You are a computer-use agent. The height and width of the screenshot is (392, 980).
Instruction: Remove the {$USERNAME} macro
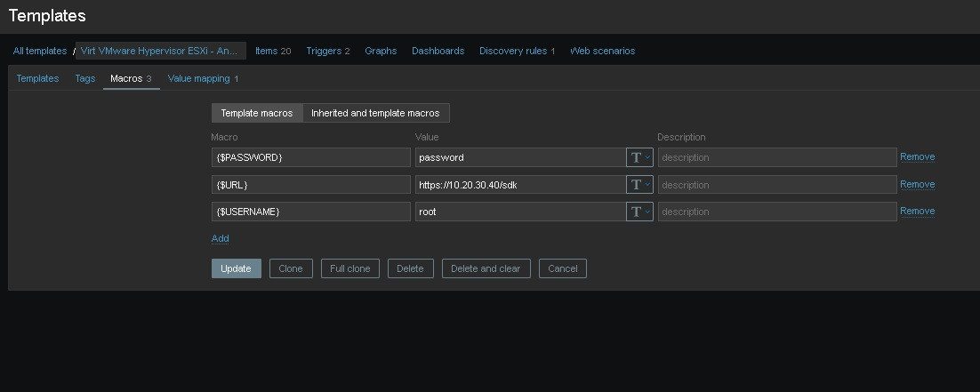(x=917, y=212)
